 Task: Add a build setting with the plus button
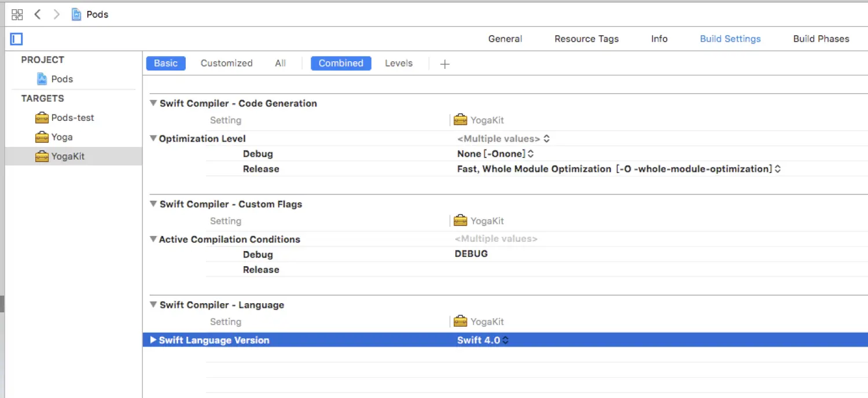pyautogui.click(x=444, y=64)
